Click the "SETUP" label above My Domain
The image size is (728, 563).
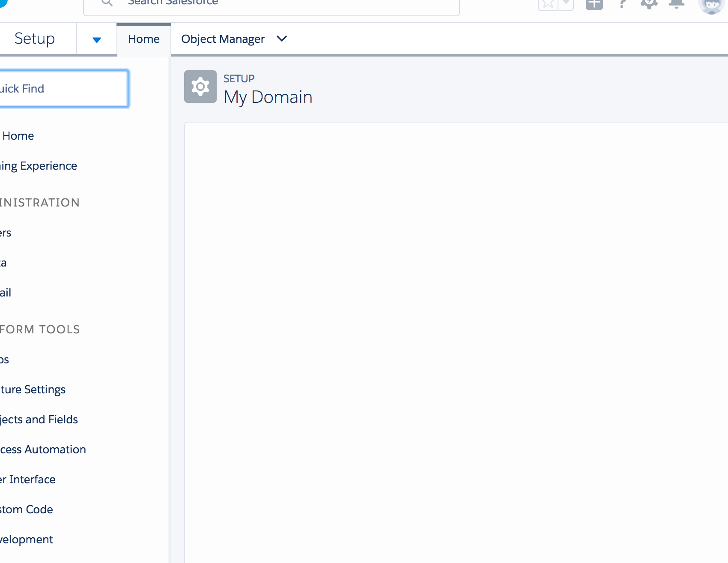(239, 79)
